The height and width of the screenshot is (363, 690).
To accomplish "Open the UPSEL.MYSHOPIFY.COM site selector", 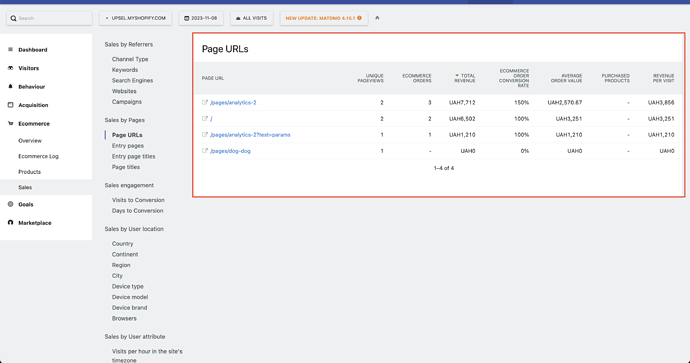I will coord(136,18).
